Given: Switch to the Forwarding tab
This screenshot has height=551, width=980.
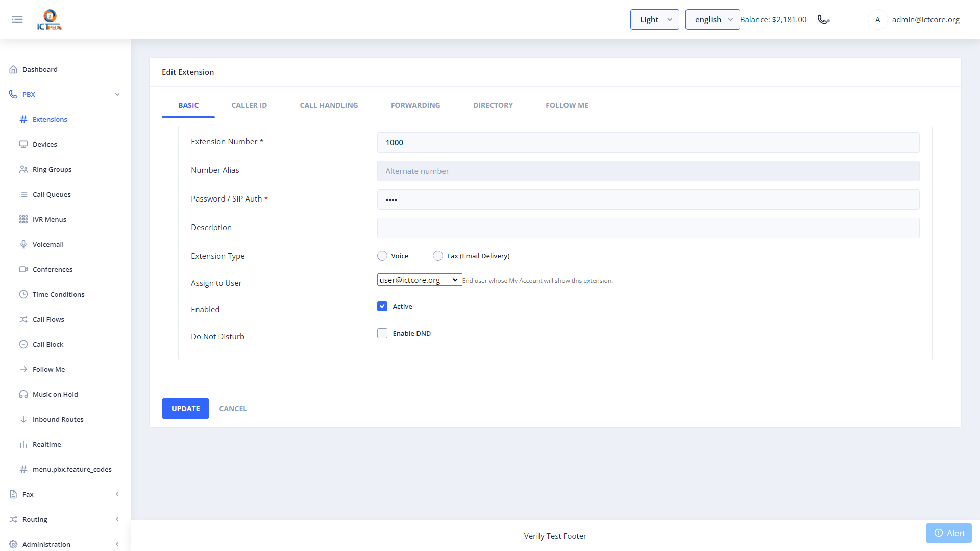Looking at the screenshot, I should tap(415, 105).
